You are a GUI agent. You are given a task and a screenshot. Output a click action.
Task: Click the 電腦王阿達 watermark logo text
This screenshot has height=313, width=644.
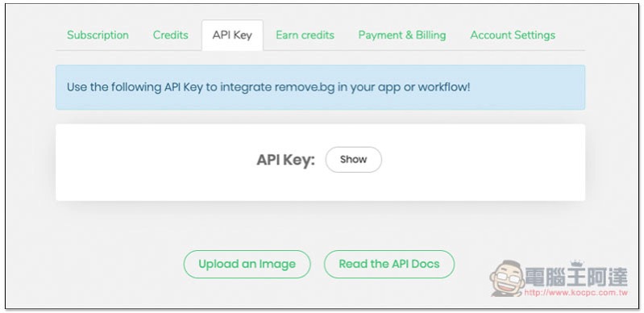click(576, 278)
